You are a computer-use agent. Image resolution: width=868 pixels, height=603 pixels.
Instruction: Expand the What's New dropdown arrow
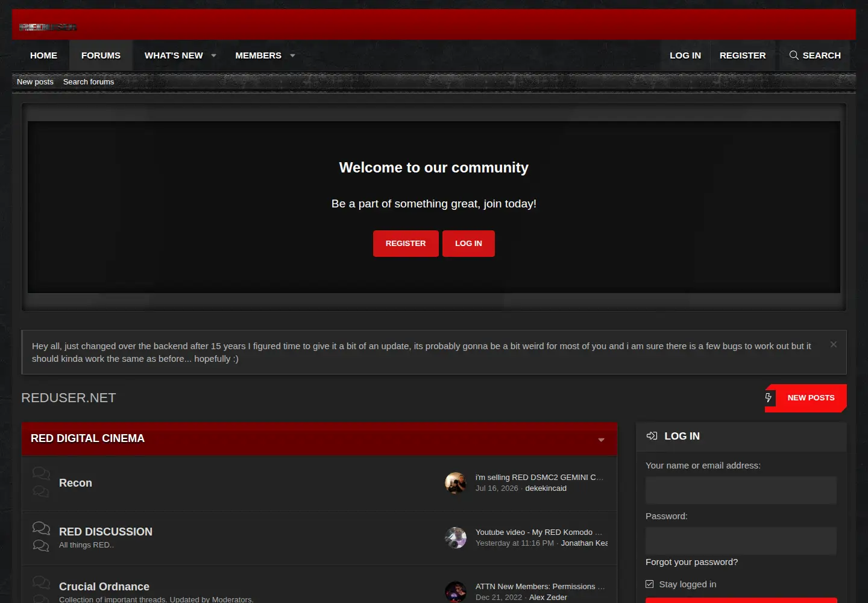coord(213,55)
